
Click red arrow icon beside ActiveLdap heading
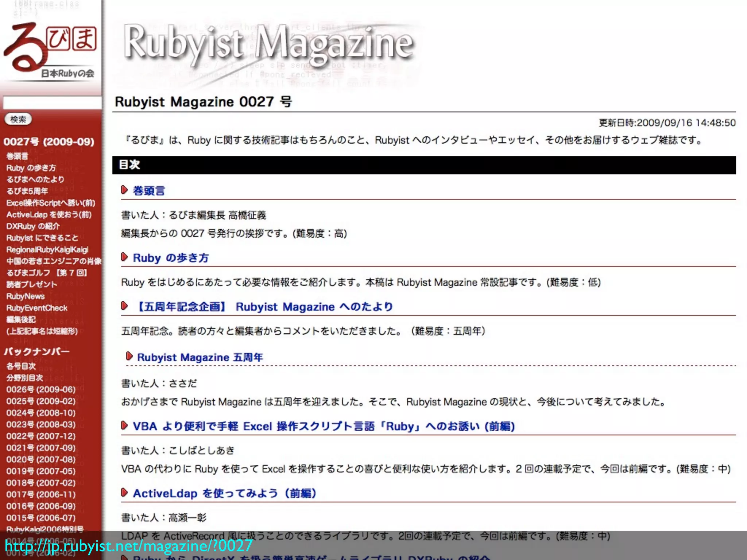(x=124, y=493)
